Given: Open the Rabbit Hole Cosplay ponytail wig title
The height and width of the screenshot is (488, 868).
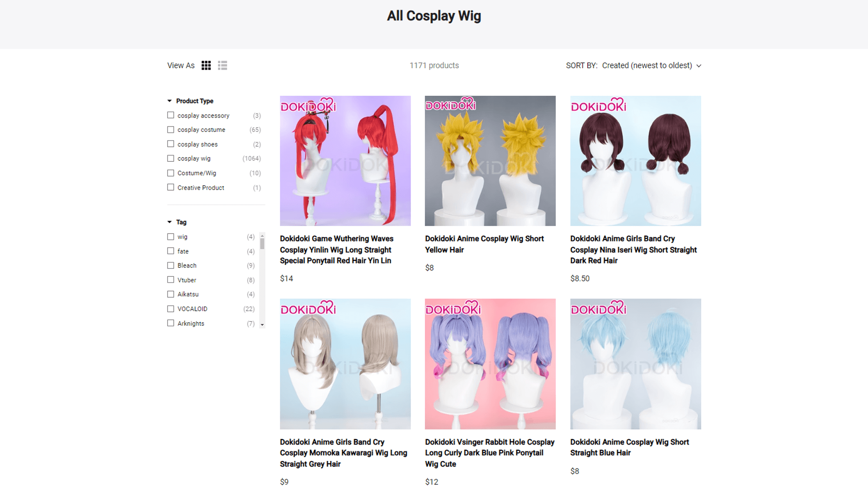Looking at the screenshot, I should [x=489, y=453].
